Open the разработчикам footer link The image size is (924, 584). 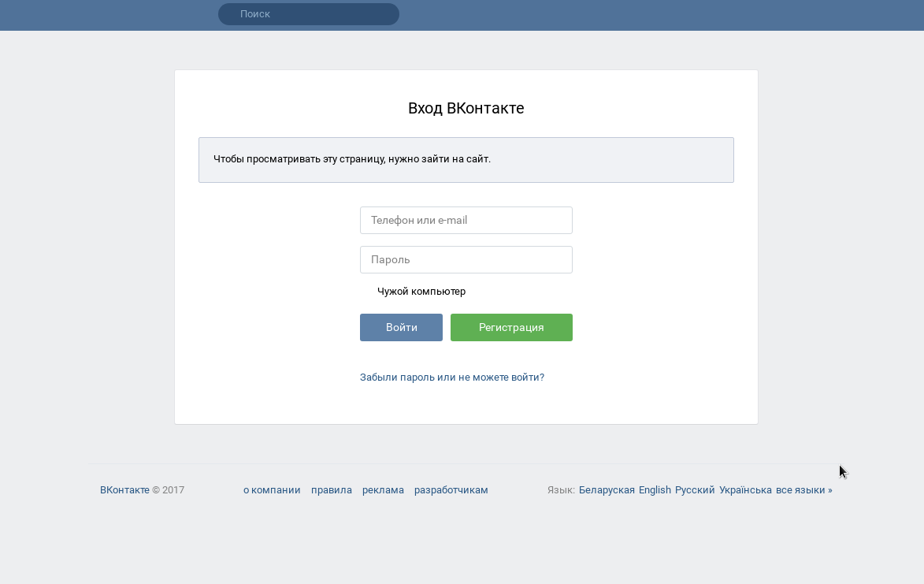[x=451, y=490]
